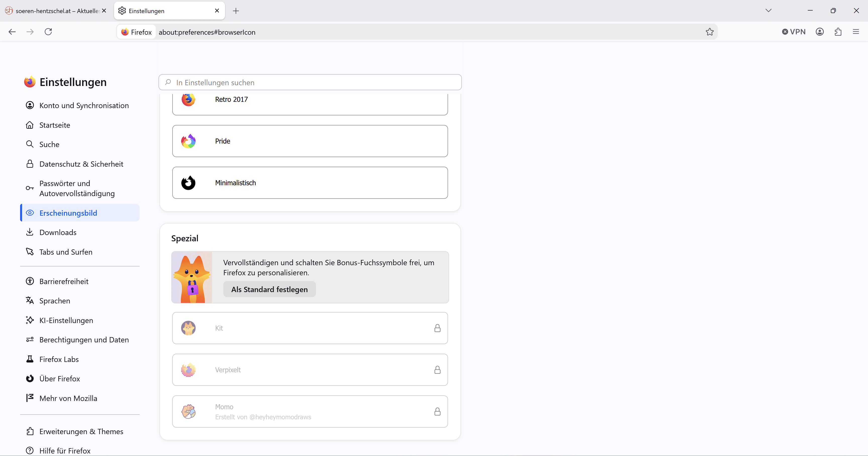Open Erweiterungen & Themes link
The image size is (868, 456).
click(80, 431)
